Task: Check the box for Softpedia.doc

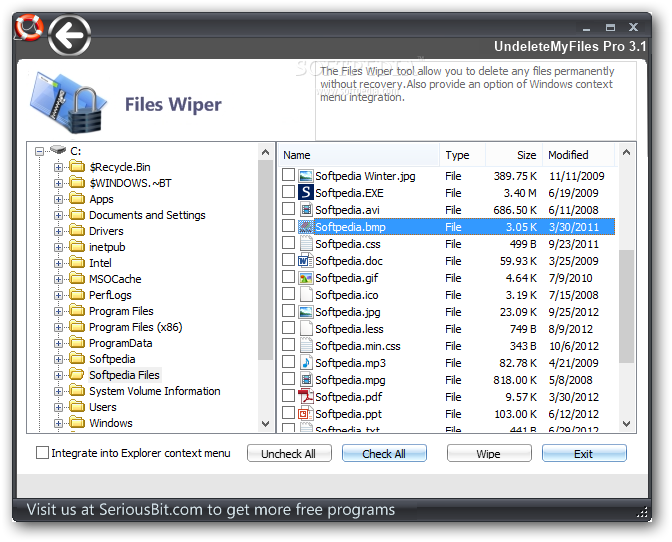Action: tap(288, 260)
